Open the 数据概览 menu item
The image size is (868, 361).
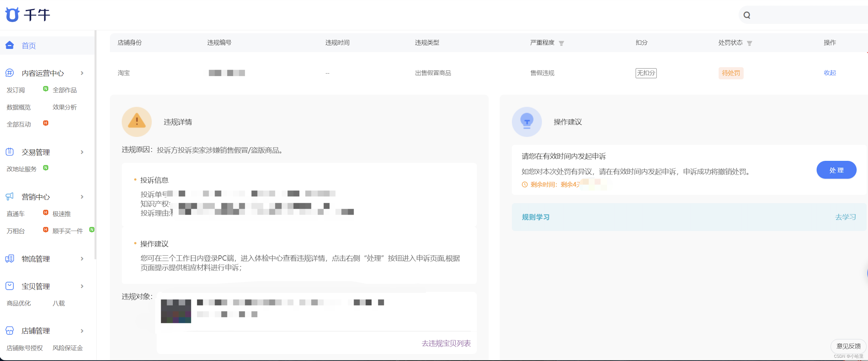coord(19,107)
